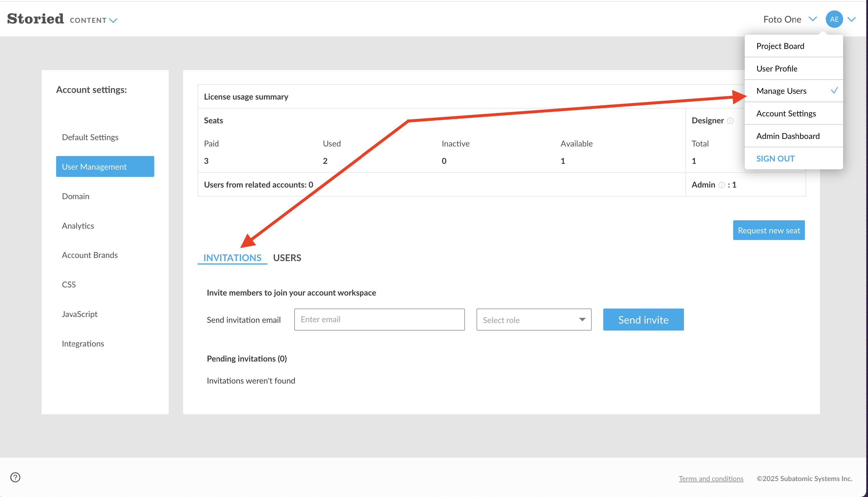
Task: Click the Storied logo
Action: (x=36, y=19)
